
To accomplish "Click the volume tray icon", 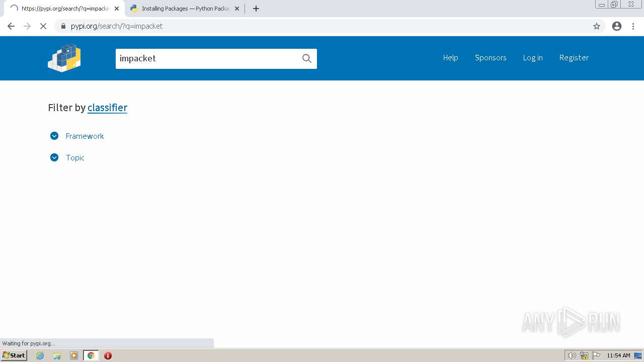I will coord(572,355).
